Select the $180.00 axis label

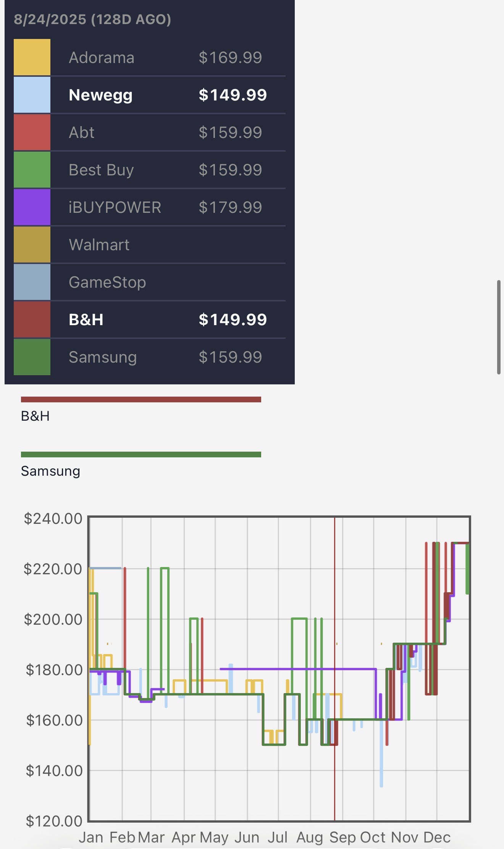pyautogui.click(x=54, y=670)
